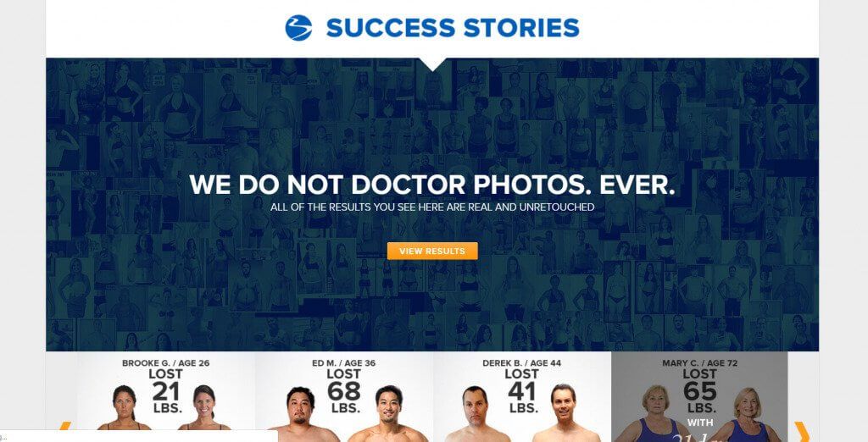Open Derek B.'s after photo
The image size is (868, 442).
click(564, 412)
